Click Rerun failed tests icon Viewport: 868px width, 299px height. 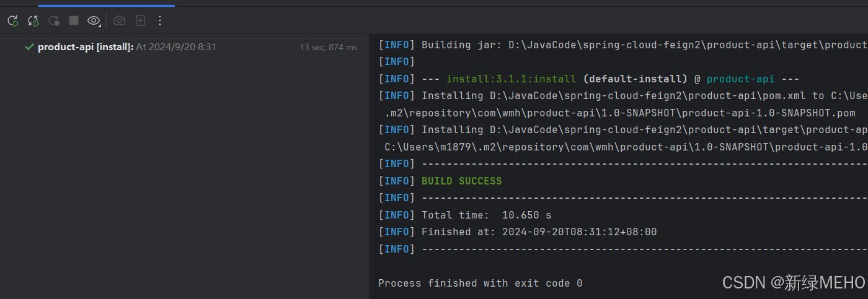click(x=33, y=21)
